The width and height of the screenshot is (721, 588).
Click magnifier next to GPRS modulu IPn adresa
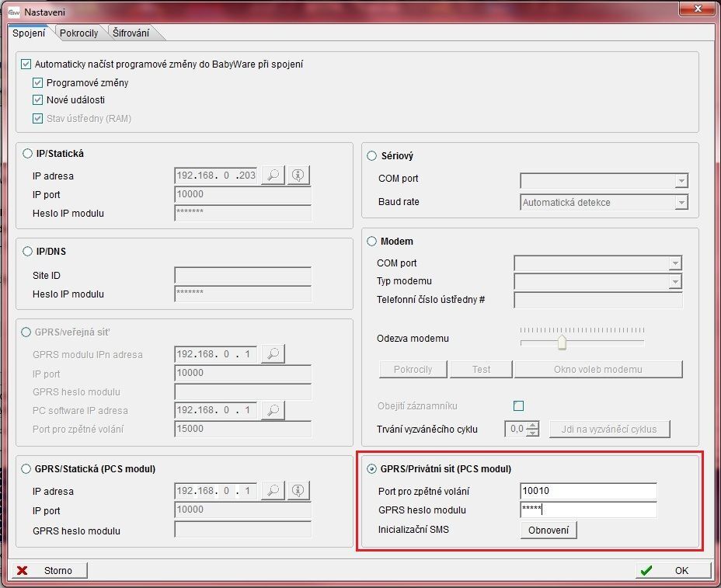click(x=273, y=354)
